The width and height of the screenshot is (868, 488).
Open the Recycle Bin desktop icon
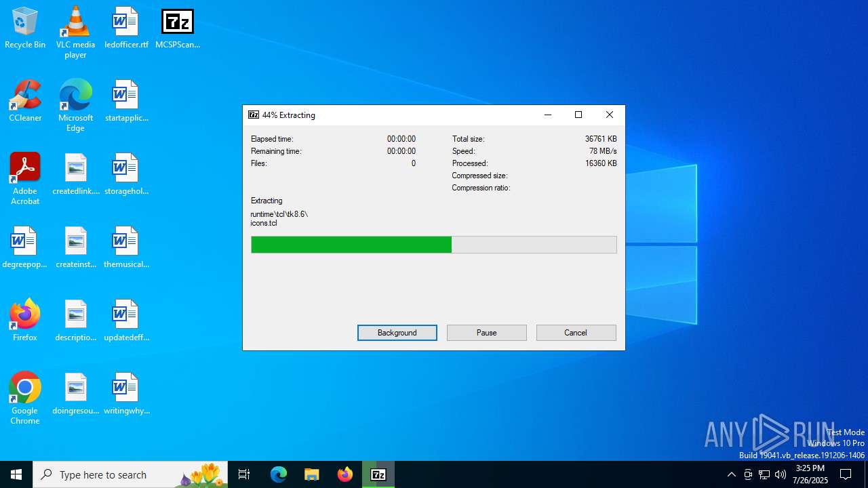click(x=25, y=28)
